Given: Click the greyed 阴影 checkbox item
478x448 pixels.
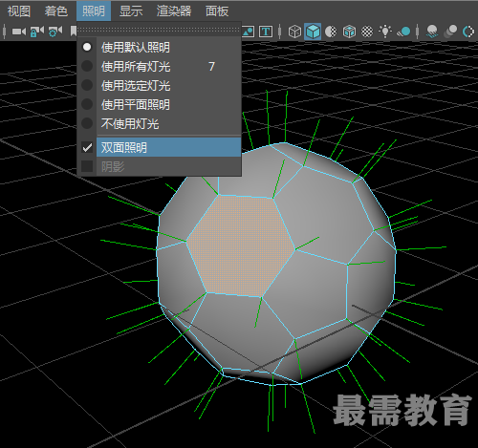Looking at the screenshot, I should (x=159, y=166).
